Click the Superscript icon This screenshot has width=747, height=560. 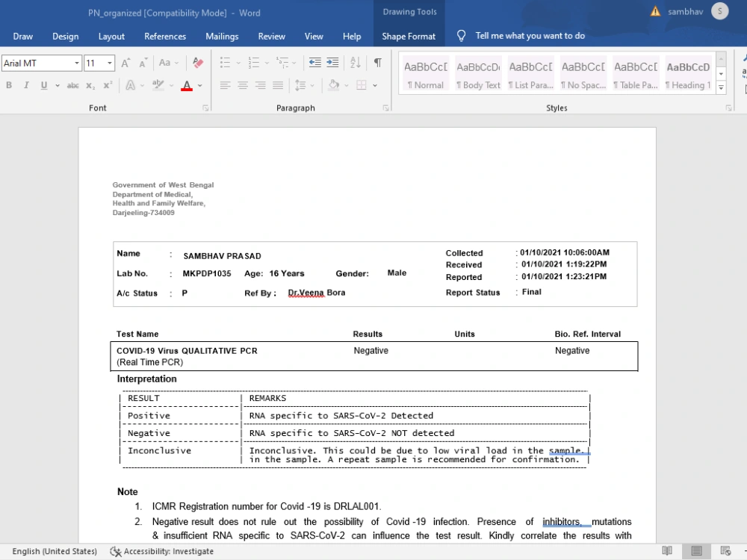click(x=108, y=85)
